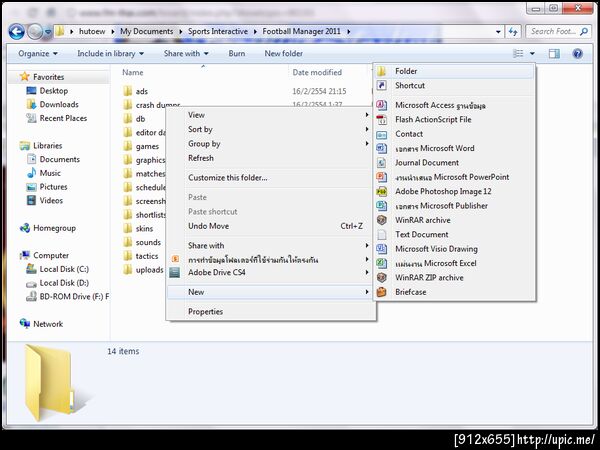600x450 pixels.
Task: Open the Organize dropdown menu
Action: pos(38,54)
